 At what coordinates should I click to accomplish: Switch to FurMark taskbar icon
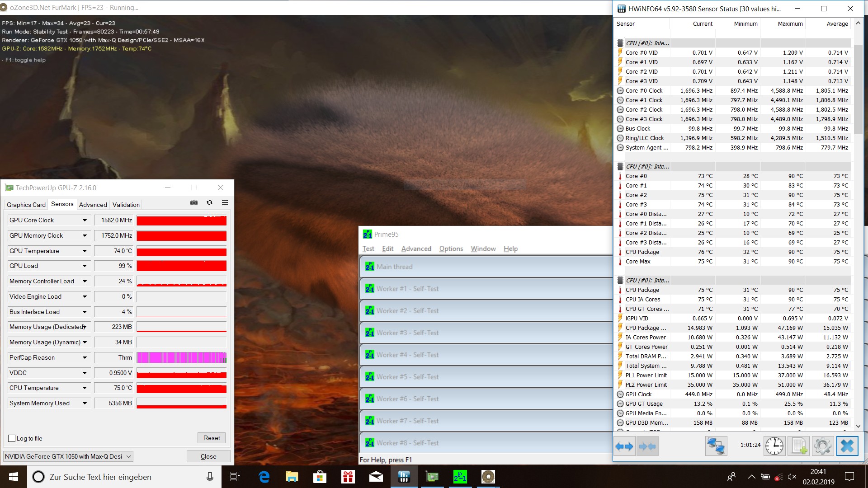click(x=488, y=477)
